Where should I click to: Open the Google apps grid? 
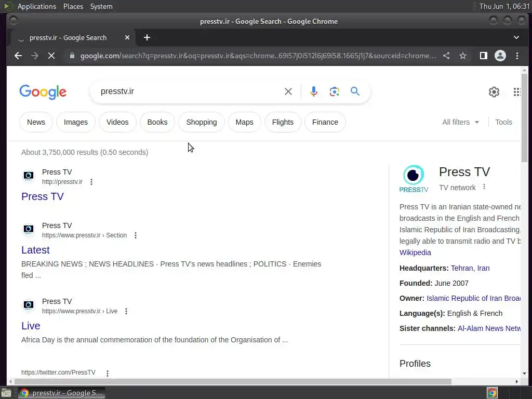tap(517, 91)
